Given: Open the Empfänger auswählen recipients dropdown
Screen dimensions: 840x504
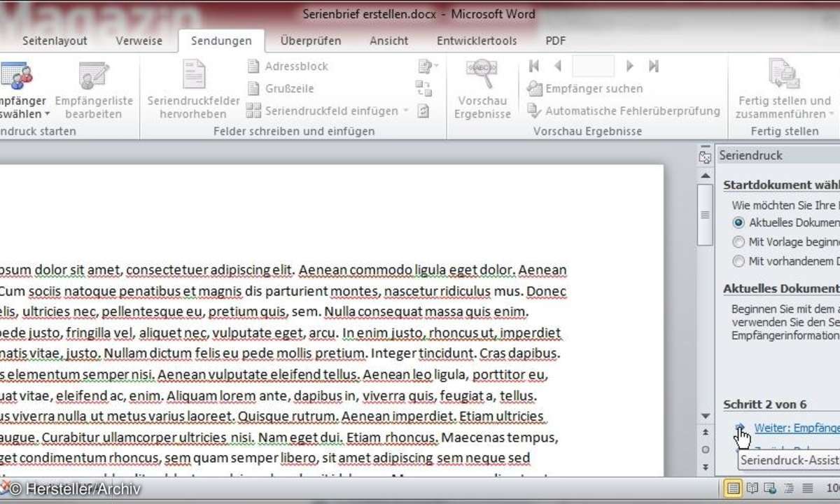Looking at the screenshot, I should pyautogui.click(x=22, y=90).
